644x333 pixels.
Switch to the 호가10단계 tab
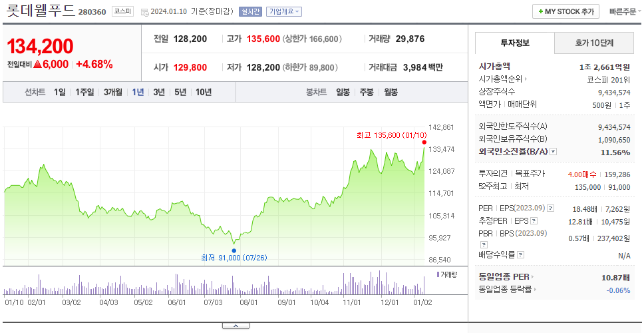pos(594,43)
